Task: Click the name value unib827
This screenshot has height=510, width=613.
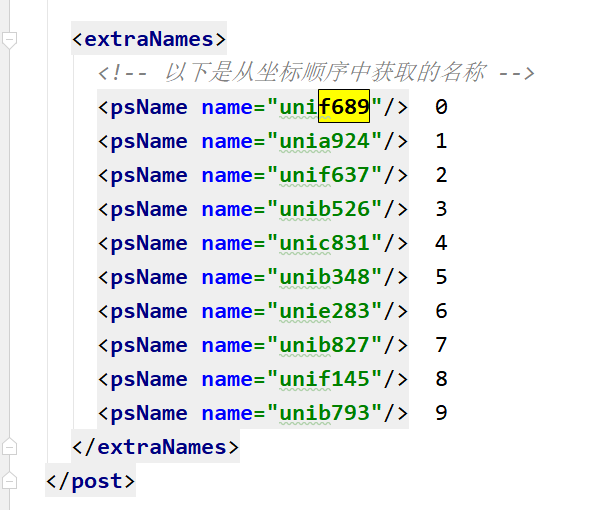Action: pos(324,345)
